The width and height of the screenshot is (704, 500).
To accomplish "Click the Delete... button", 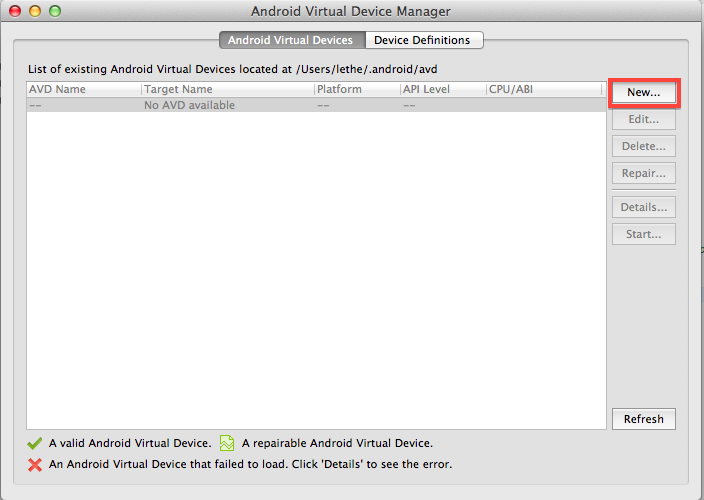I will click(x=643, y=146).
